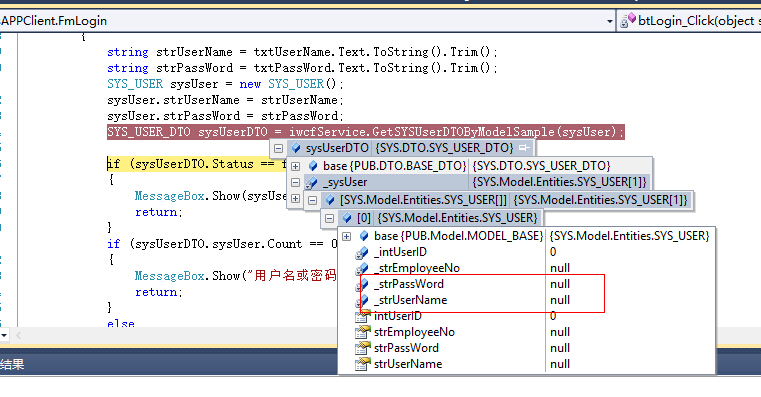Click the sysUser.strPassWord assignment line
The image size is (761, 397).
(x=225, y=116)
